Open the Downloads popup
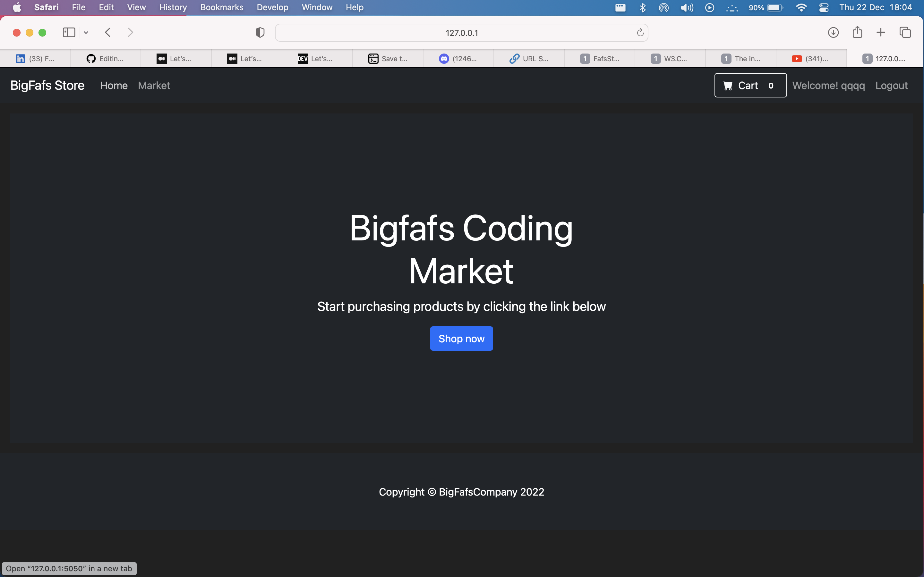Image resolution: width=924 pixels, height=577 pixels. 833,32
